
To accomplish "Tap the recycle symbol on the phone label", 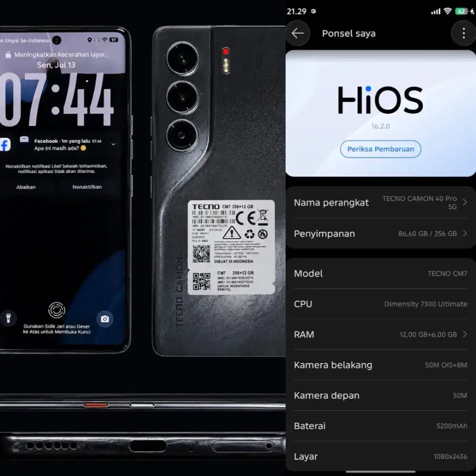I will tap(249, 234).
